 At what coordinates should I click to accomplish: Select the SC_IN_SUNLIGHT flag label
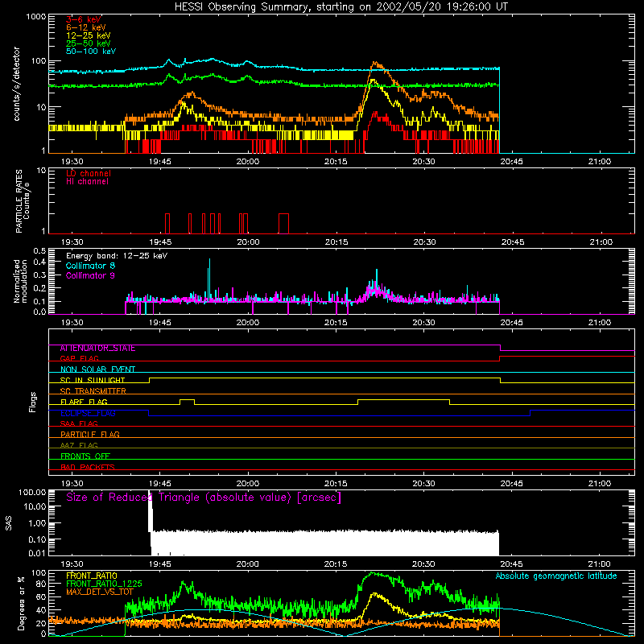[x=93, y=380]
